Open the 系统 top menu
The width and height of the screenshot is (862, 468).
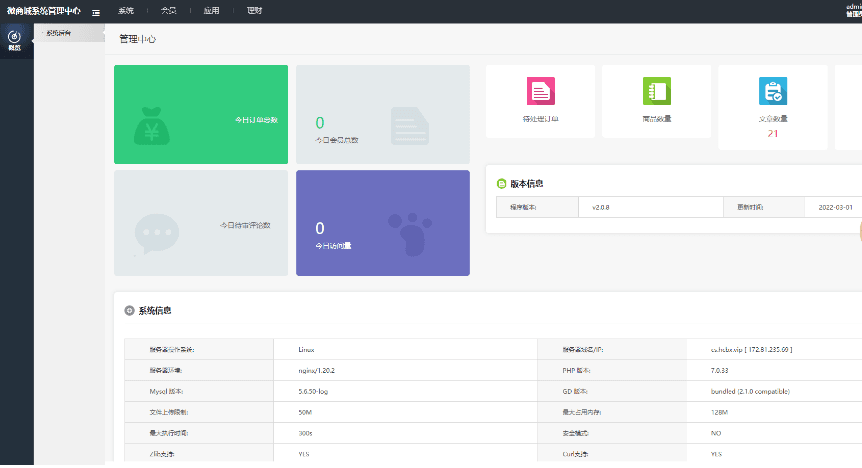click(x=126, y=11)
